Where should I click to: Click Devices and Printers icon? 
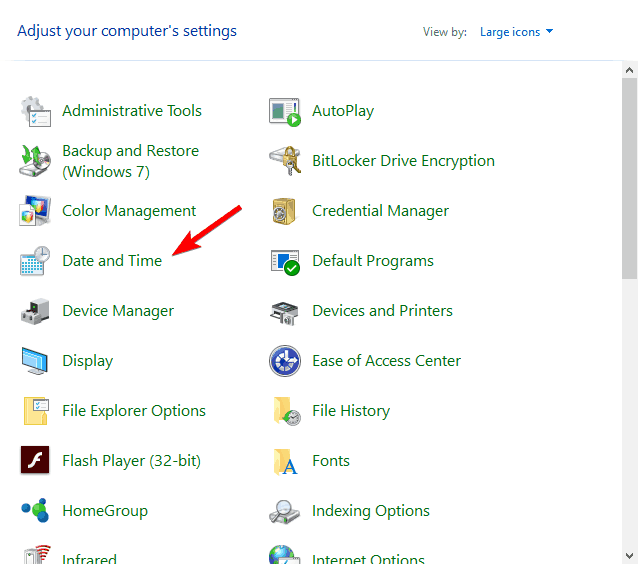[284, 313]
